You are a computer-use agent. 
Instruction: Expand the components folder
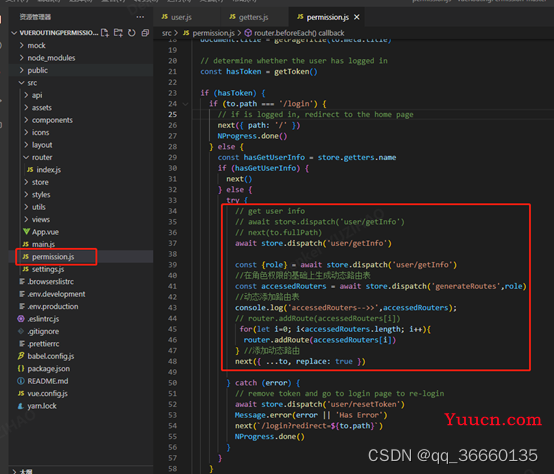tap(52, 120)
